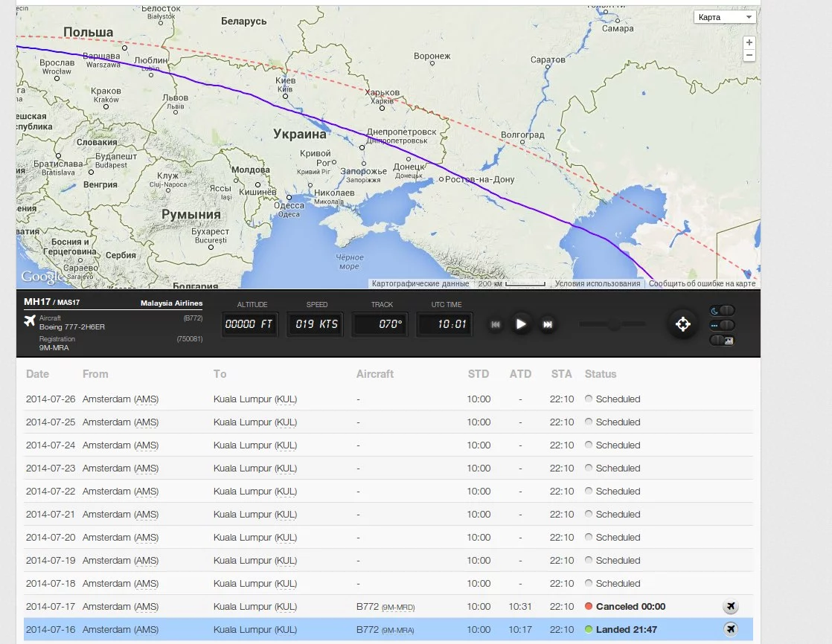Click the MH17 flight number heading

pyautogui.click(x=37, y=302)
